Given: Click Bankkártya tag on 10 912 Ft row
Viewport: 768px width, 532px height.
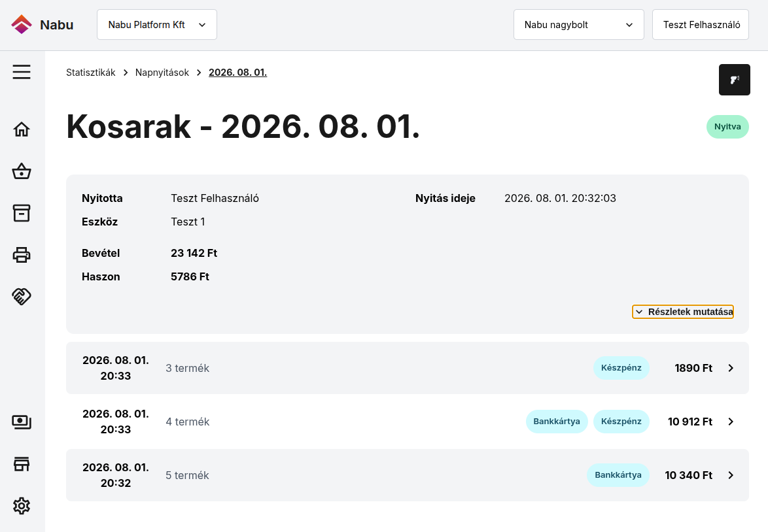Looking at the screenshot, I should [x=557, y=422].
